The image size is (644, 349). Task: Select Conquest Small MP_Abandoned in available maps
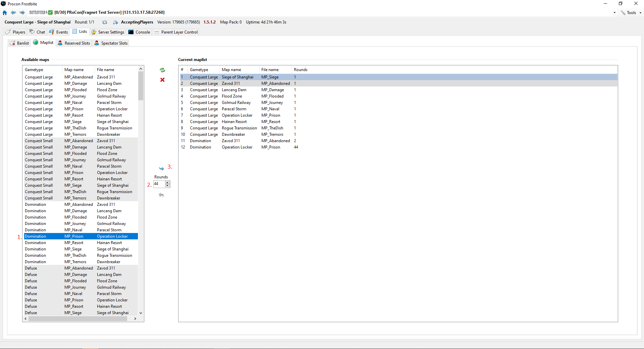(81, 141)
